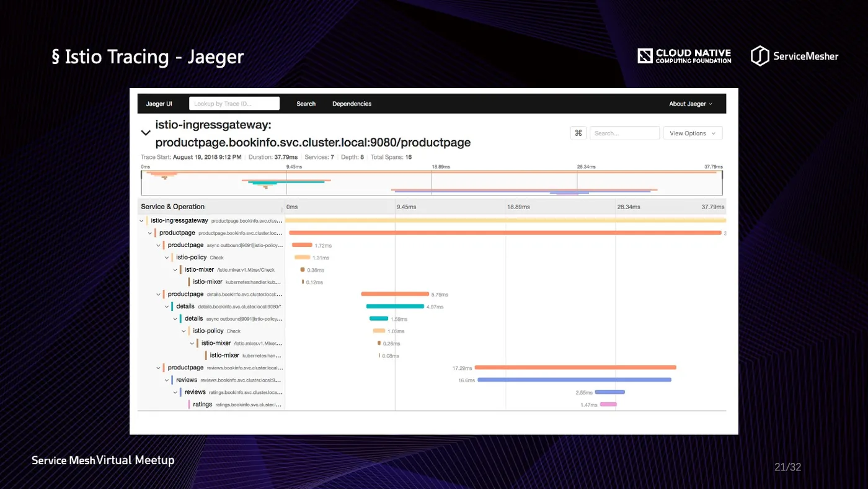Image resolution: width=868 pixels, height=489 pixels.
Task: Collapse the istio-ingressgateway span row chevron
Action: 141,220
